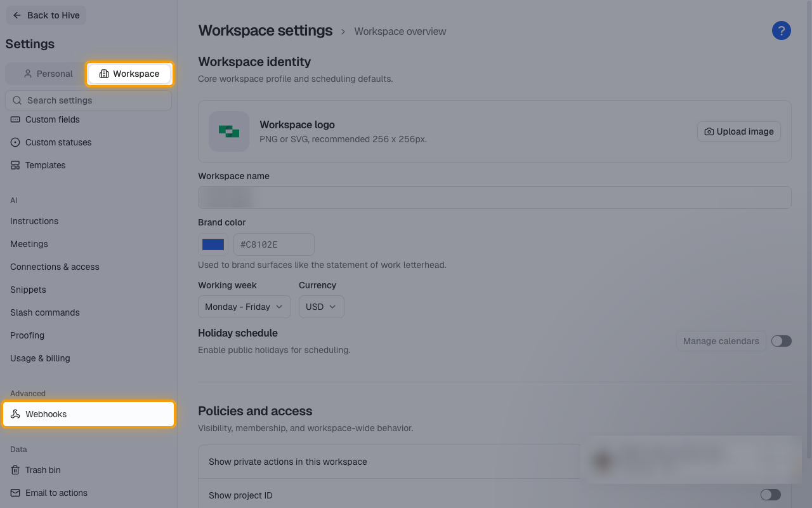The height and width of the screenshot is (508, 812).
Task: Open the USD currency dropdown
Action: 321,307
